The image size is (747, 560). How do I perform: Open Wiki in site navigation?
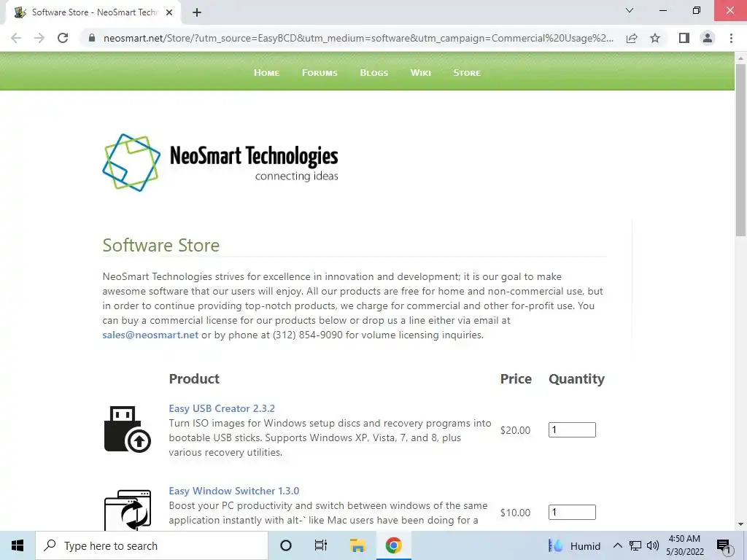tap(421, 72)
